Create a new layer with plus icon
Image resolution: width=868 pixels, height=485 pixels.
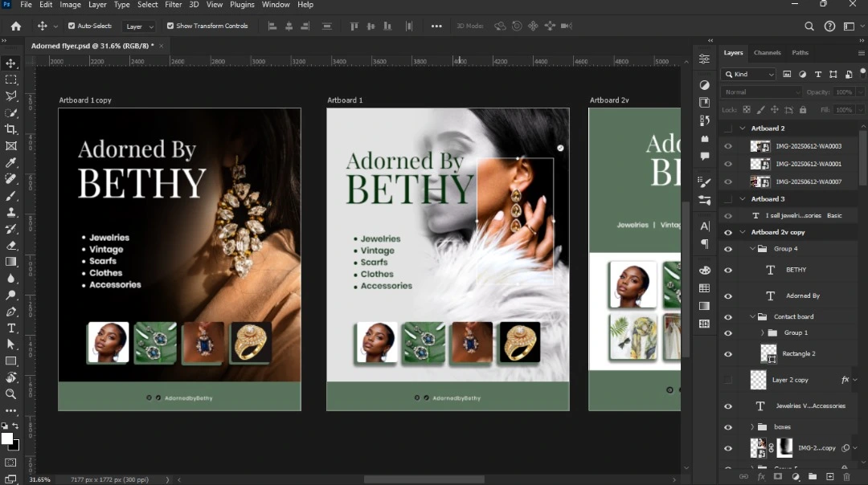tap(830, 477)
